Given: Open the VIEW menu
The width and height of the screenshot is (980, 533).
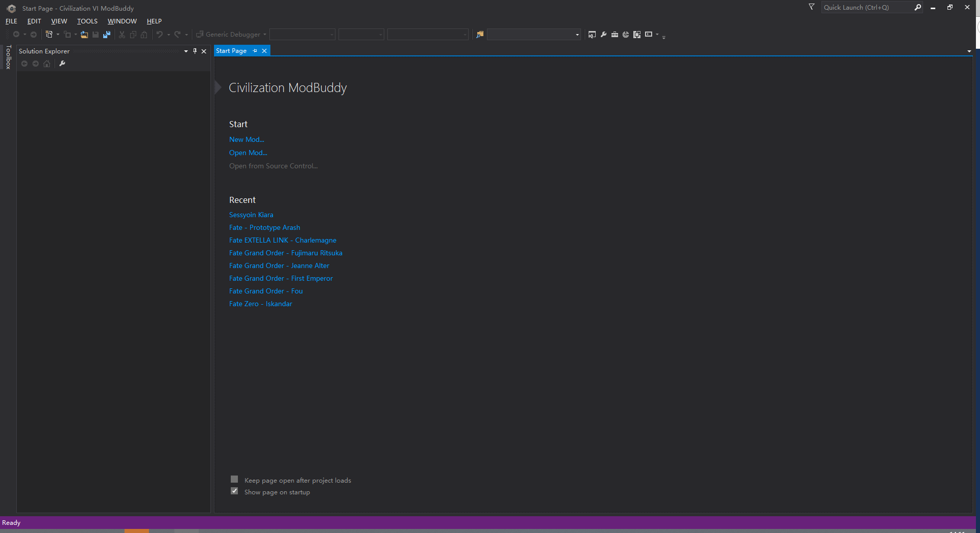Looking at the screenshot, I should [59, 21].
